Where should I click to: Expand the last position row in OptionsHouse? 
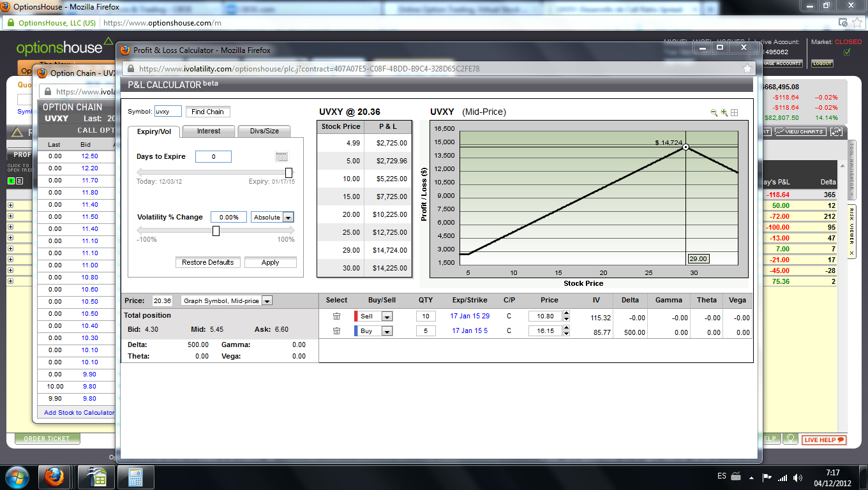point(10,281)
